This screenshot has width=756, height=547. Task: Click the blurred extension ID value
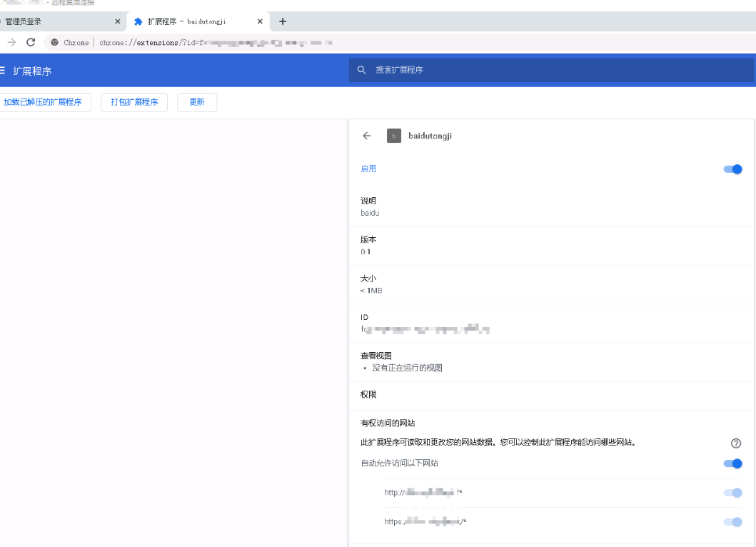click(x=425, y=329)
